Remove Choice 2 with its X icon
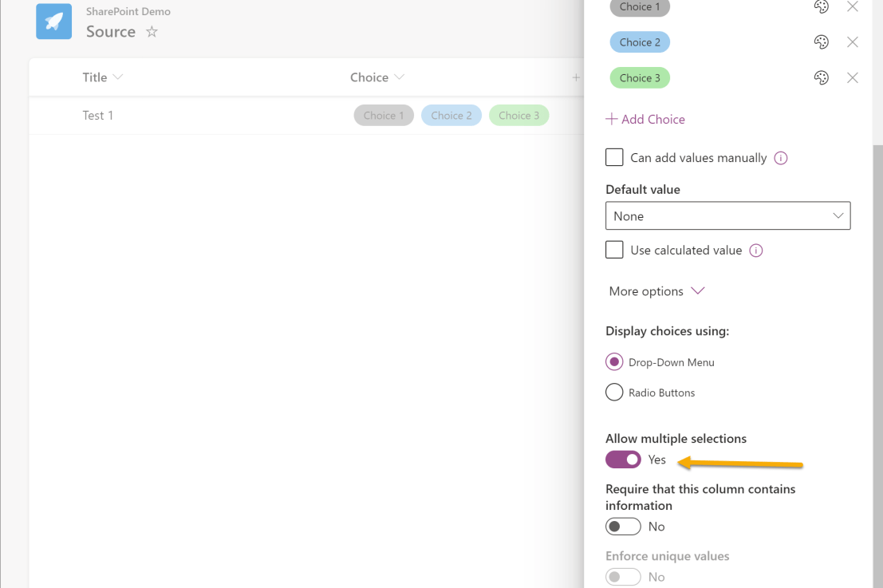Screen dimensions: 883x588 point(852,41)
